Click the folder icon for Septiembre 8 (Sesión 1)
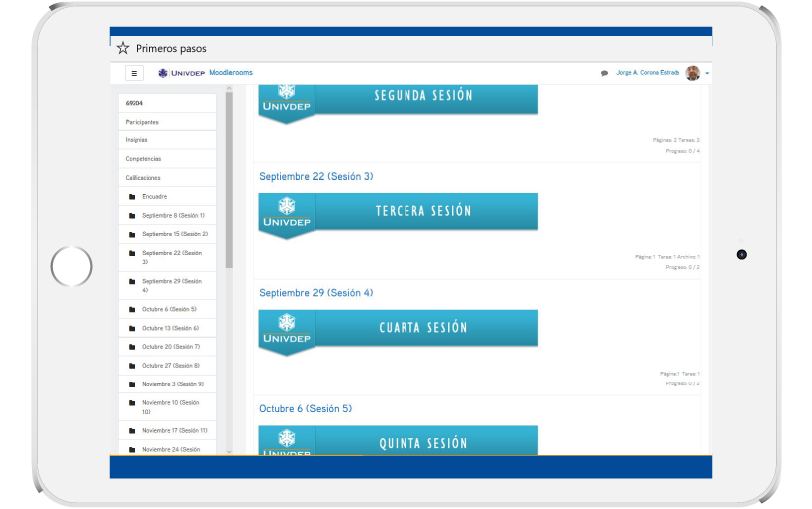 pyautogui.click(x=133, y=215)
